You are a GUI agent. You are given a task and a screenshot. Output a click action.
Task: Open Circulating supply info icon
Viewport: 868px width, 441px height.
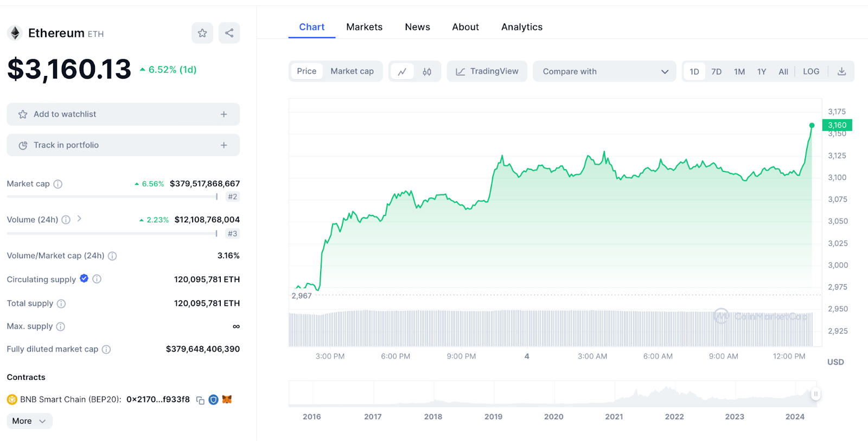coord(97,279)
